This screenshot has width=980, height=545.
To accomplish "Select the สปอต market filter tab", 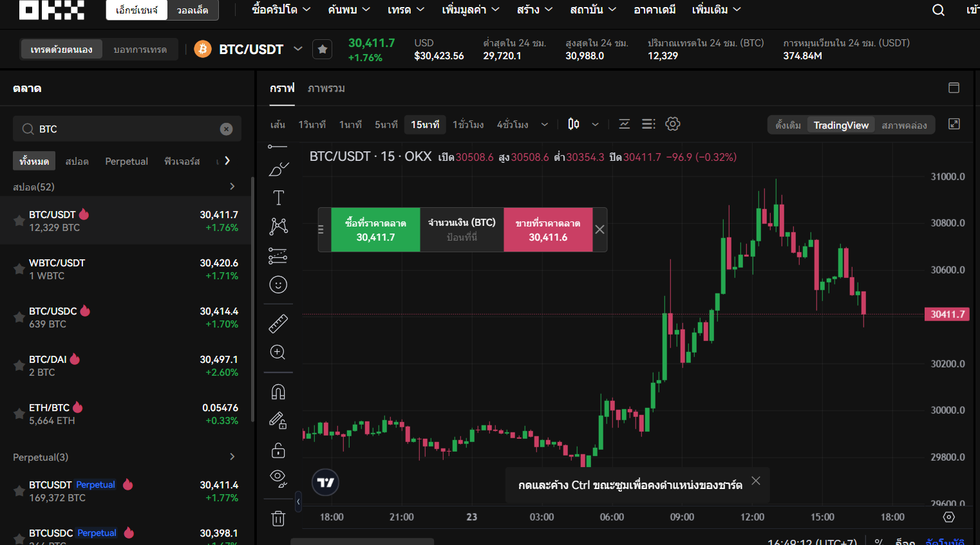I will pyautogui.click(x=77, y=161).
